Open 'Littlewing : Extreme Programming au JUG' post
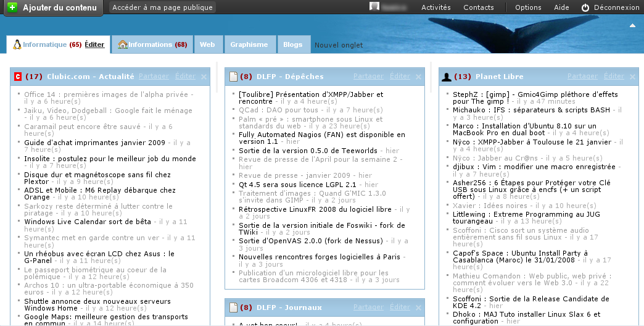The height and width of the screenshot is (326, 644). pos(527,217)
